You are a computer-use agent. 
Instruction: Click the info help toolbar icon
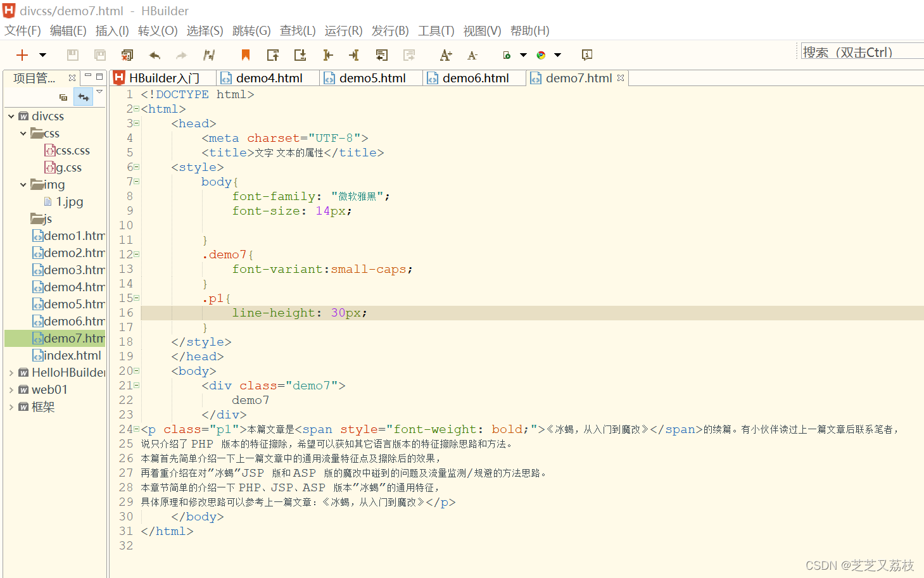tap(587, 55)
